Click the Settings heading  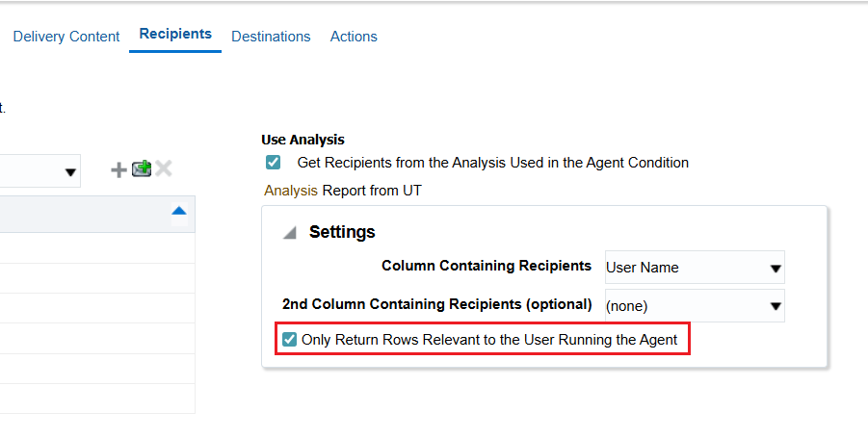point(342,232)
